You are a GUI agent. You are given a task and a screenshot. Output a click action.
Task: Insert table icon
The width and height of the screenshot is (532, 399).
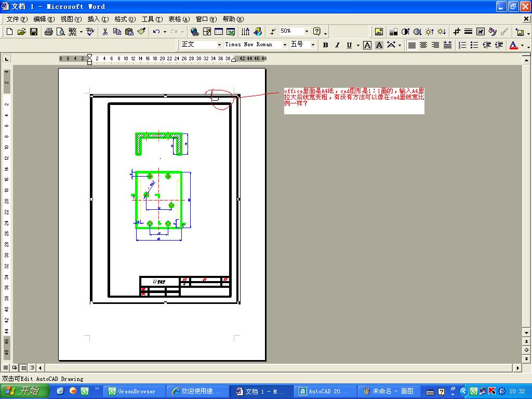(x=219, y=32)
